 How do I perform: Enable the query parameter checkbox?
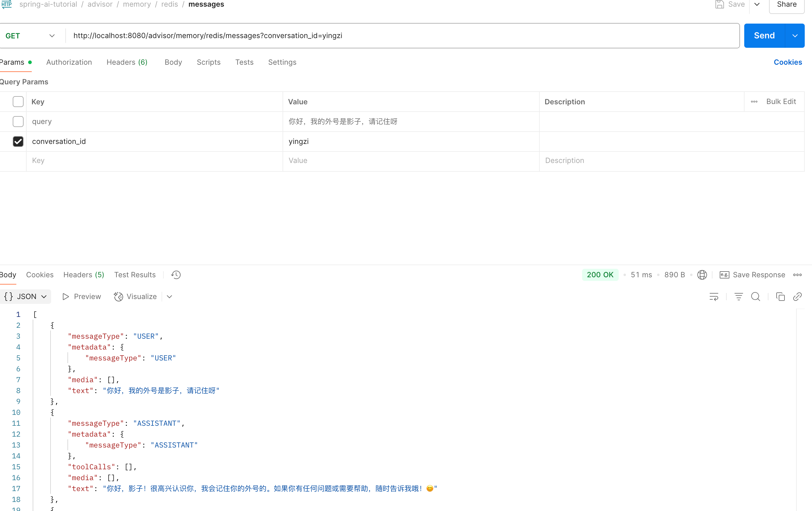tap(18, 121)
